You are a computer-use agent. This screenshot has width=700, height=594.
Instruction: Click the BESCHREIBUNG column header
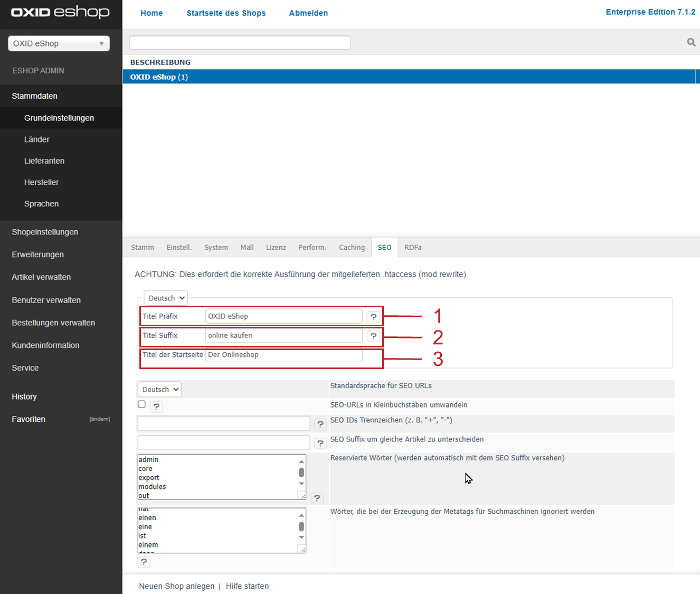tap(160, 62)
